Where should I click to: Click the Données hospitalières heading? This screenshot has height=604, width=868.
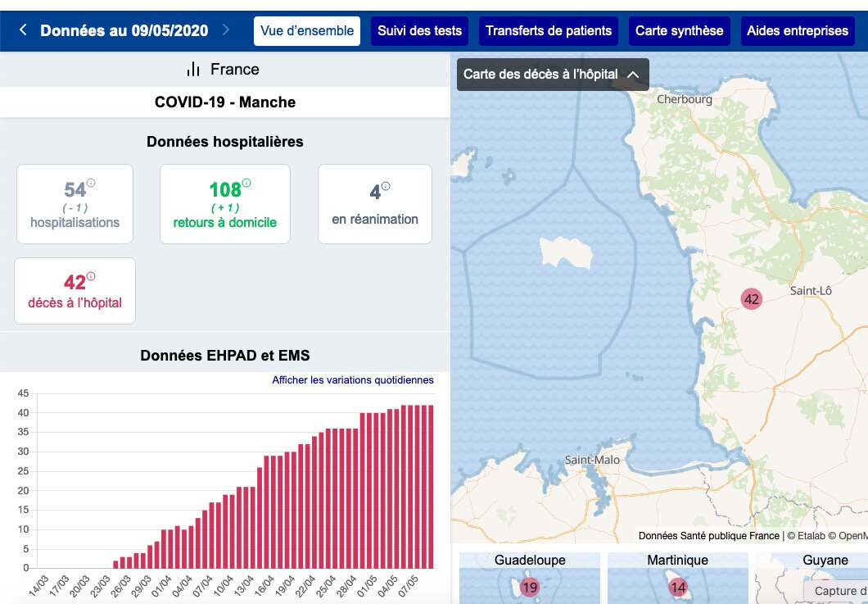pos(224,142)
